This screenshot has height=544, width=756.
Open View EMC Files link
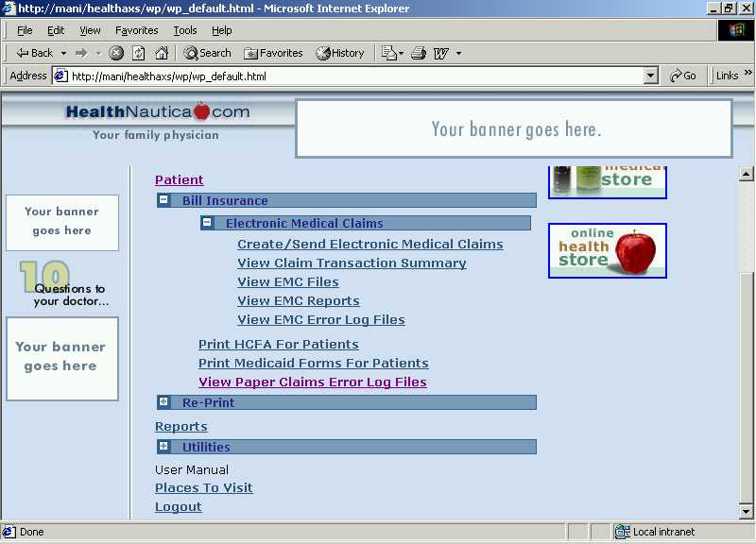click(x=288, y=281)
